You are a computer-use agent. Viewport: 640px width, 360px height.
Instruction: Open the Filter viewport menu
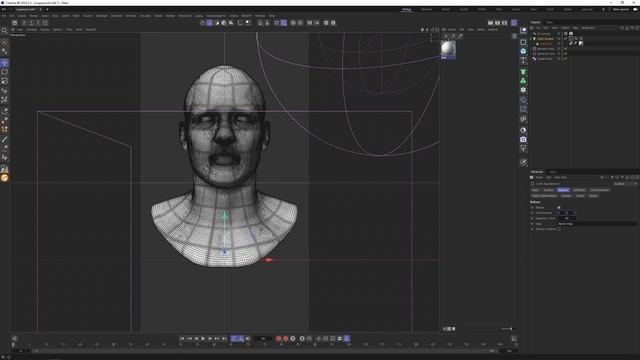[69, 29]
